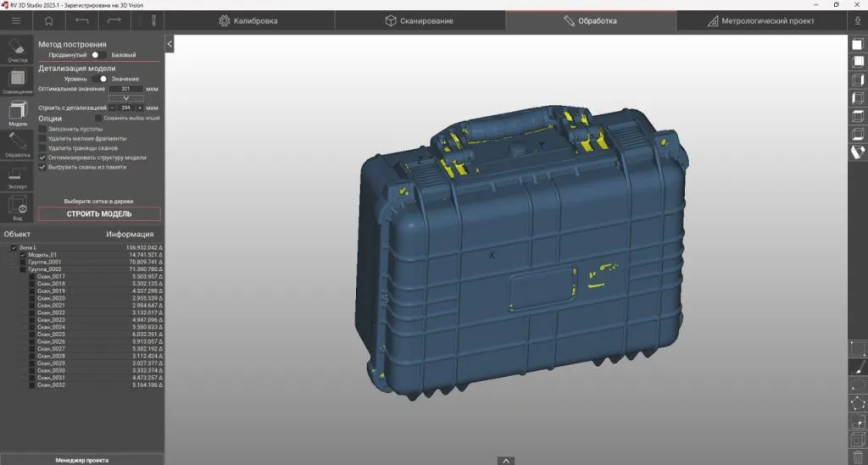Screen dimensions: 868x465
Task: Open the Экспорт (Export) section
Action: [x=17, y=174]
